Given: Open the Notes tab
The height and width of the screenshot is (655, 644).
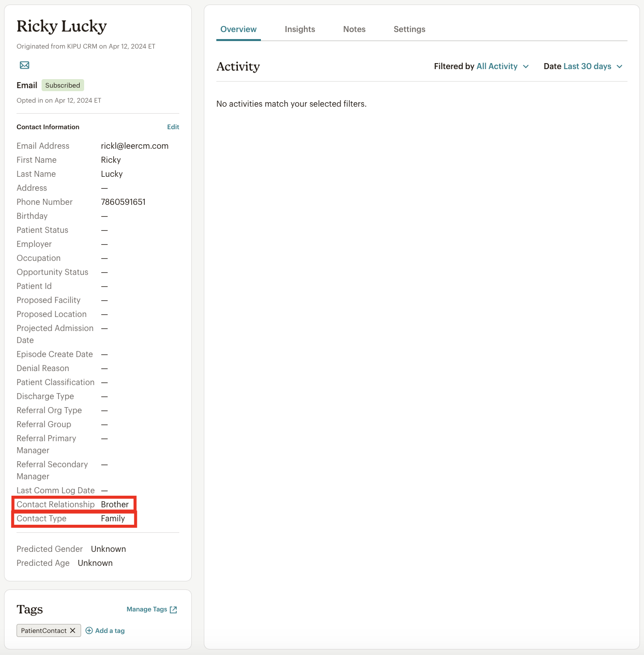Looking at the screenshot, I should click(354, 30).
